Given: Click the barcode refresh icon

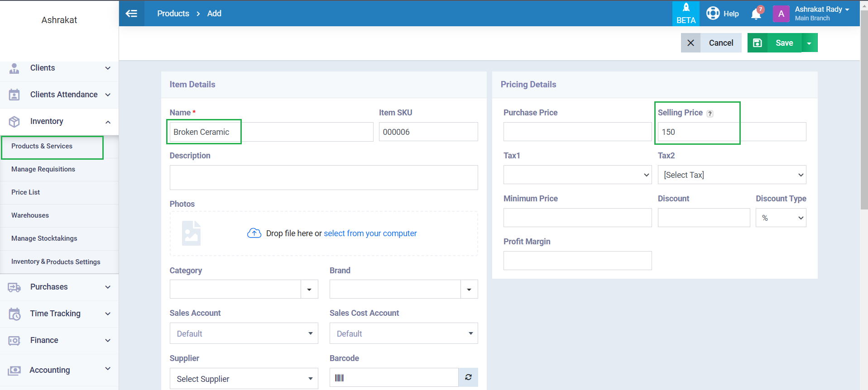Looking at the screenshot, I should click(468, 377).
